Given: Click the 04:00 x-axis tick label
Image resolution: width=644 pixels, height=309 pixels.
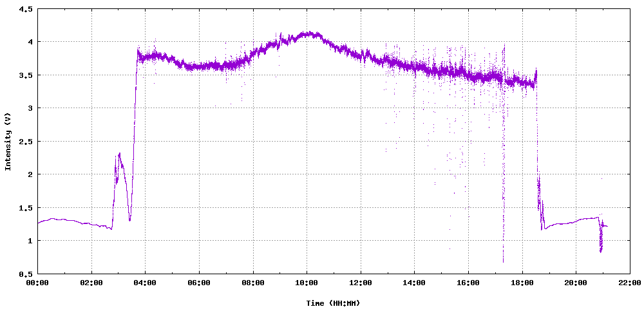Looking at the screenshot, I should click(x=146, y=283).
